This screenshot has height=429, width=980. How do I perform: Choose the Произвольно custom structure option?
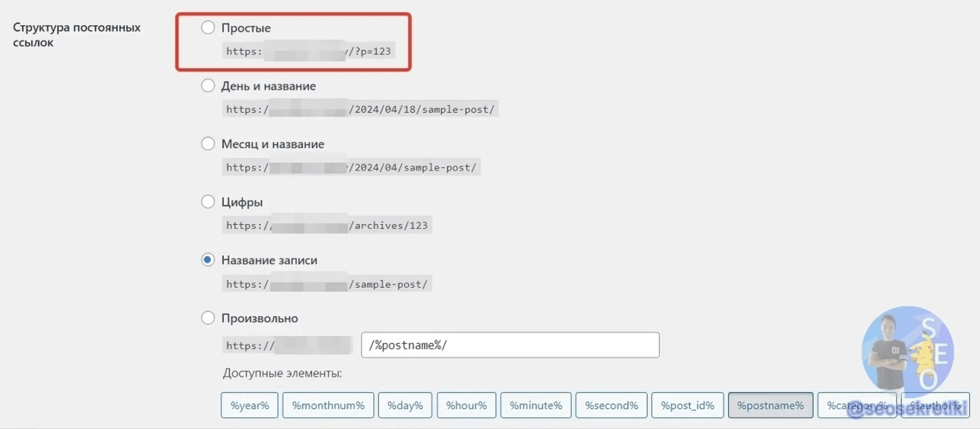pos(208,318)
